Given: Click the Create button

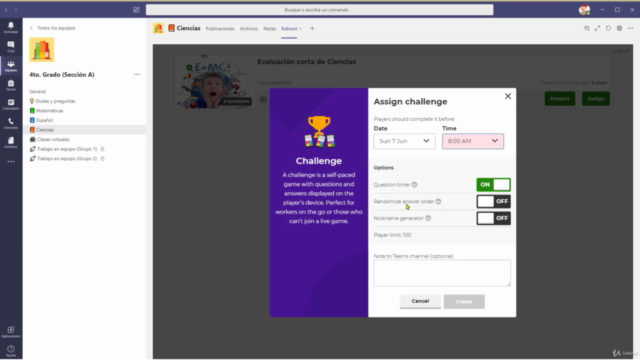Looking at the screenshot, I should pos(464,302).
